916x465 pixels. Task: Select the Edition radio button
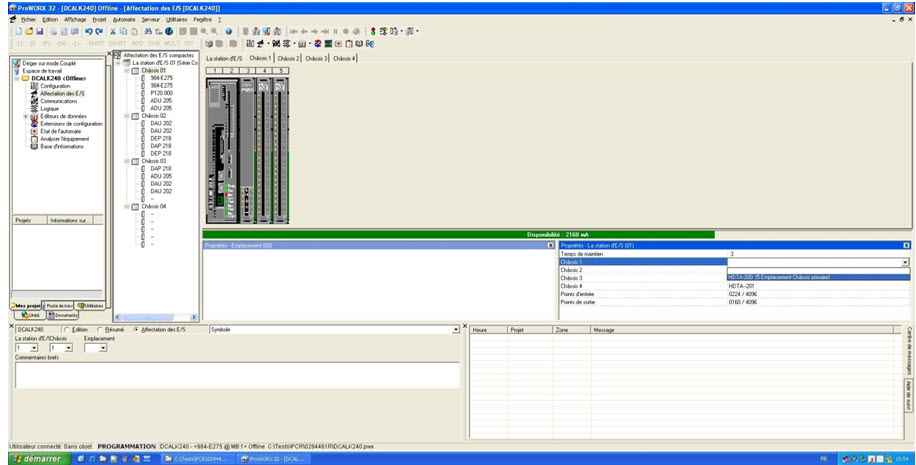66,330
